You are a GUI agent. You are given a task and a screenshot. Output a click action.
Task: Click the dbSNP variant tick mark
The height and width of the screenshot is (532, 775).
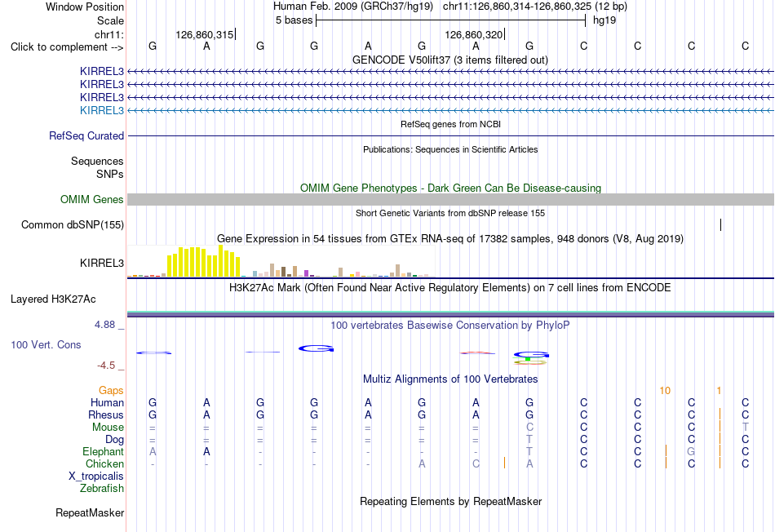(720, 225)
